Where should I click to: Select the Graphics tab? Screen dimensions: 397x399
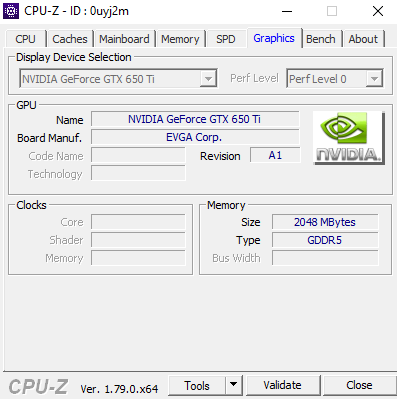point(274,38)
